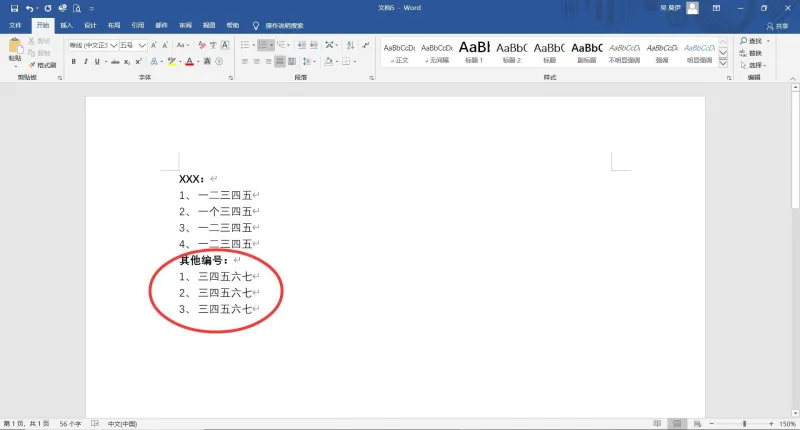This screenshot has height=430, width=800.
Task: Expand the styles gallery more arrow
Action: (x=723, y=63)
